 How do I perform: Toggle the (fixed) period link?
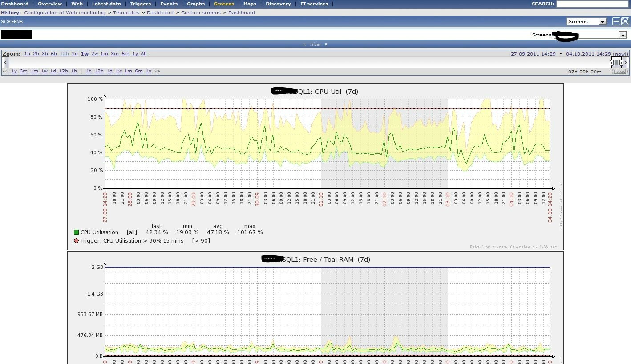coord(619,72)
